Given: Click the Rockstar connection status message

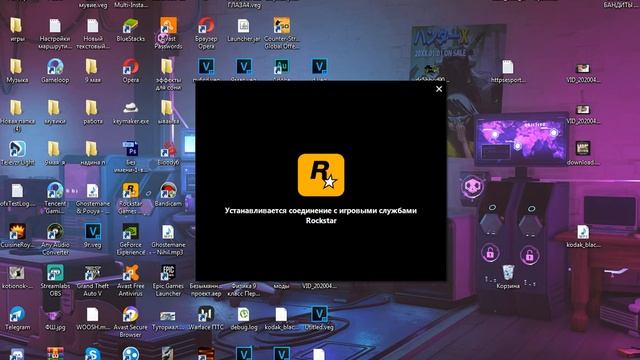Looking at the screenshot, I should (x=321, y=216).
